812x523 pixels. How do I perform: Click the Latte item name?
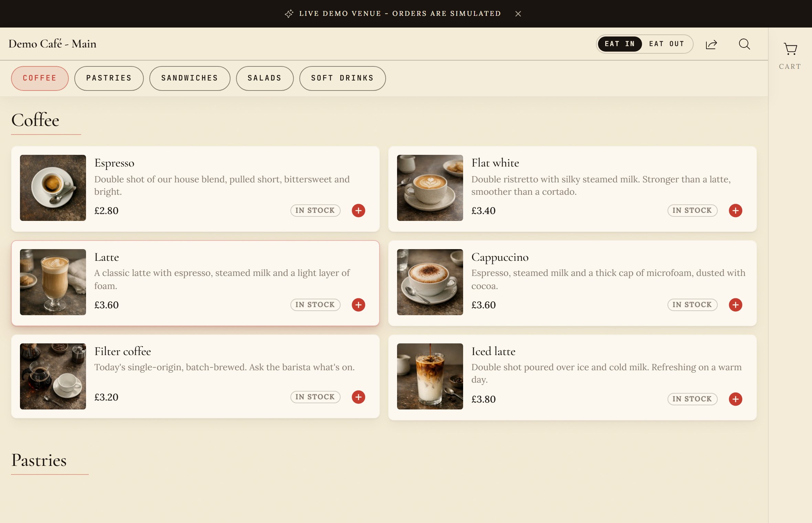(107, 257)
